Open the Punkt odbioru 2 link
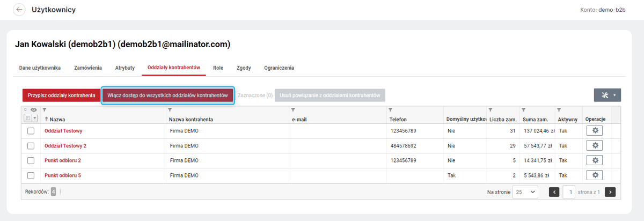Image resolution: width=644 pixels, height=221 pixels. (x=63, y=160)
